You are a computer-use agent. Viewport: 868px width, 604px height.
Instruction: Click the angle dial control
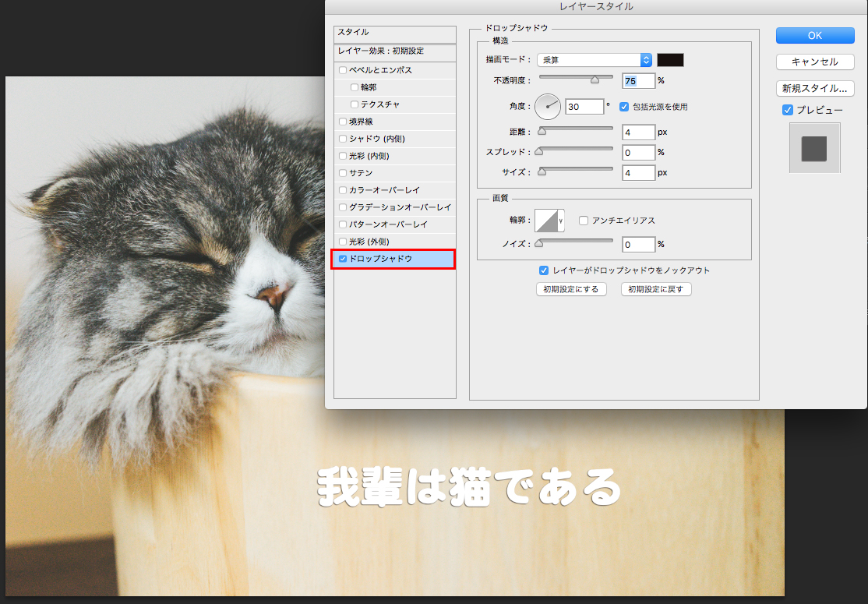click(548, 107)
